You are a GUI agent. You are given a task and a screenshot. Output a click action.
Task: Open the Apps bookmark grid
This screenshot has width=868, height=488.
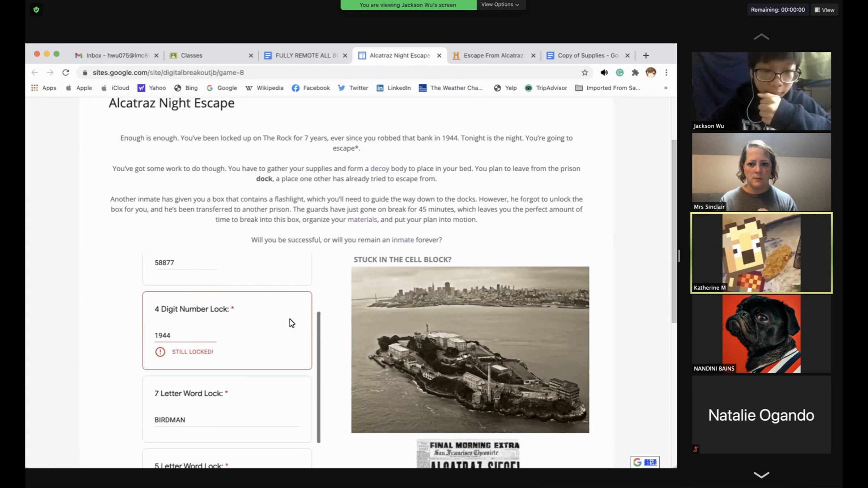point(44,88)
